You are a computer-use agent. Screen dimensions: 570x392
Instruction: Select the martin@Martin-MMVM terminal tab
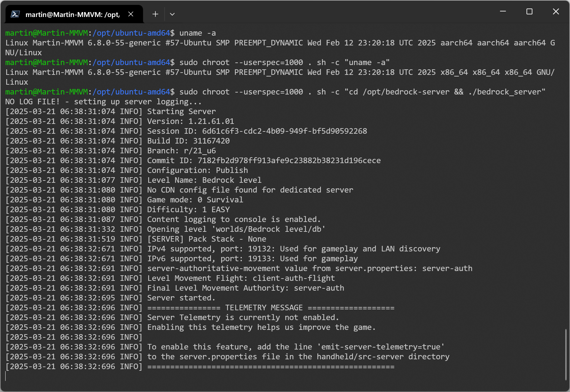(x=74, y=14)
